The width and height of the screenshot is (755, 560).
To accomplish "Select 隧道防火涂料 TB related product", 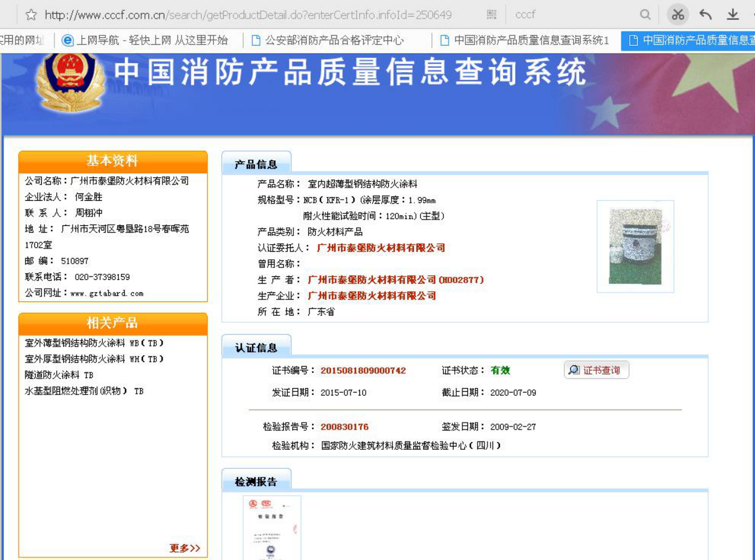I will pos(59,375).
